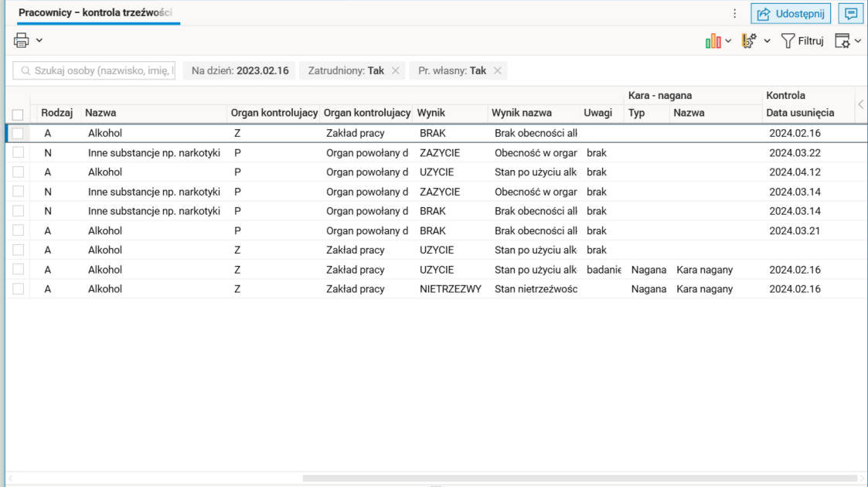Open the comments chat icon
Image resolution: width=868 pixels, height=487 pixels.
tap(851, 14)
